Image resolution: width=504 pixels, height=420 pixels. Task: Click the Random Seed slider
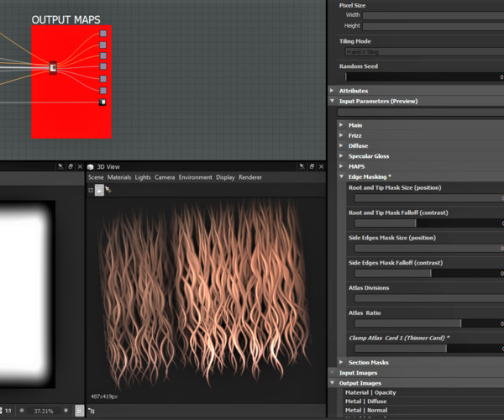tap(424, 76)
